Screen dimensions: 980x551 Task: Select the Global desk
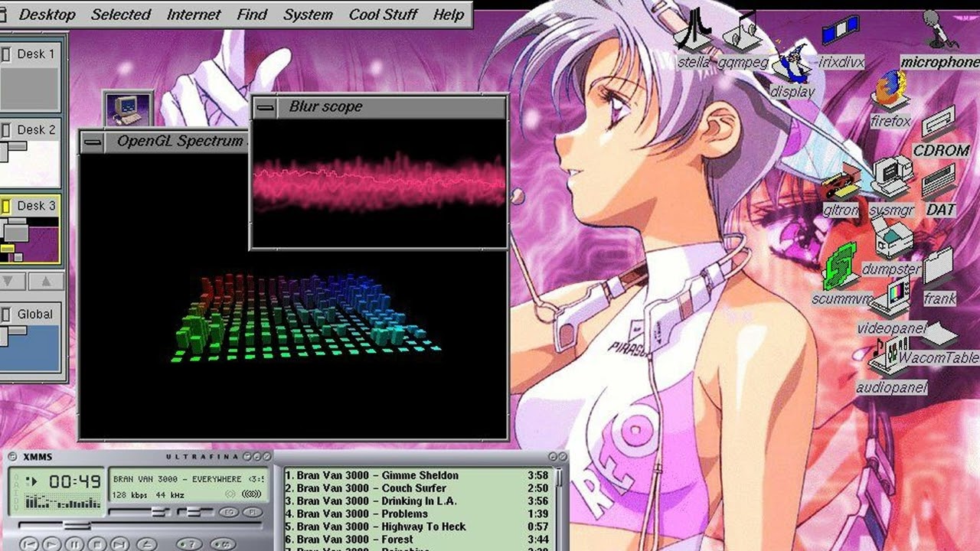pyautogui.click(x=30, y=337)
